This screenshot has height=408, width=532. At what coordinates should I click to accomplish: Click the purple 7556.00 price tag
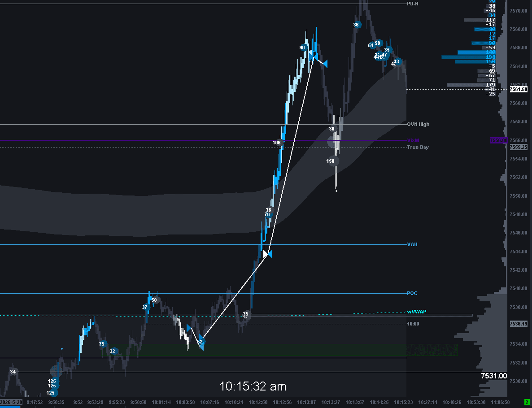point(499,140)
